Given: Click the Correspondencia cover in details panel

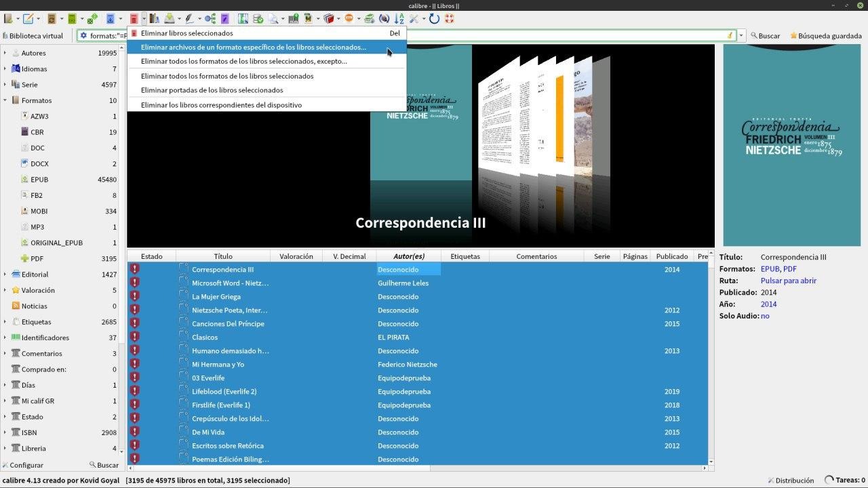Looking at the screenshot, I should click(x=791, y=145).
